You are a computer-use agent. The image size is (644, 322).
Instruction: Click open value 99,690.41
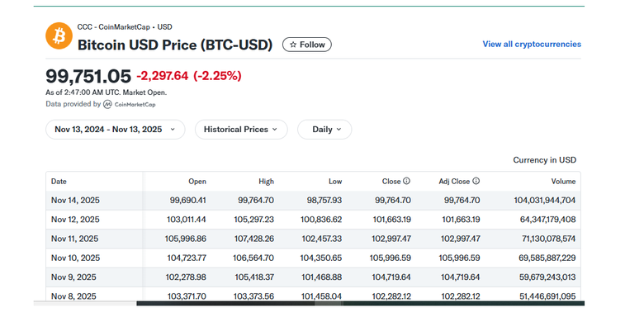[x=187, y=201]
